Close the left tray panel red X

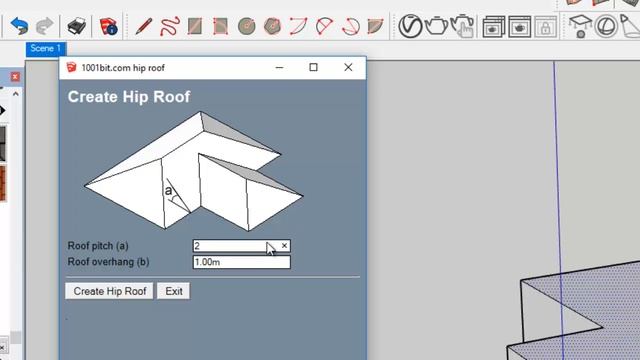pyautogui.click(x=15, y=77)
